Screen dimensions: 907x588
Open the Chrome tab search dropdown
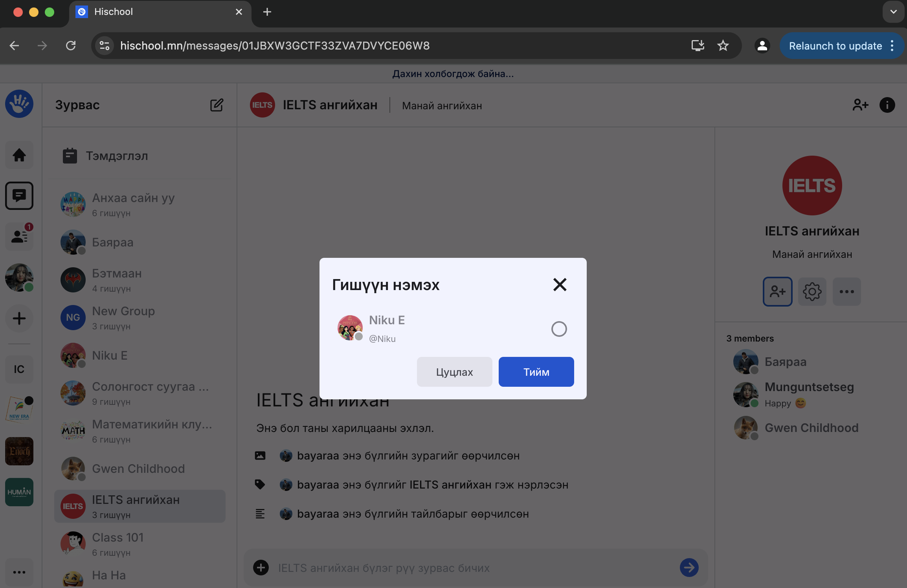[893, 12]
